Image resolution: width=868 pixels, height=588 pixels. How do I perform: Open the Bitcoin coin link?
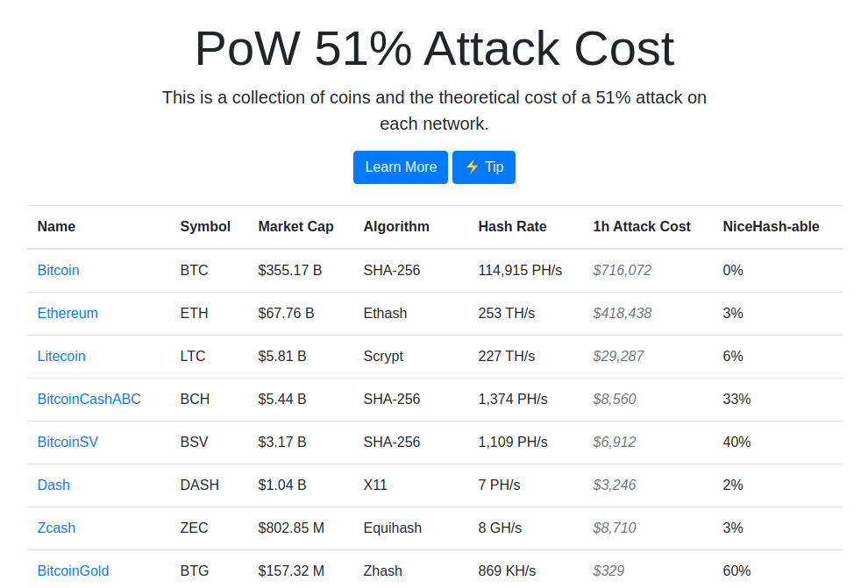(x=58, y=271)
